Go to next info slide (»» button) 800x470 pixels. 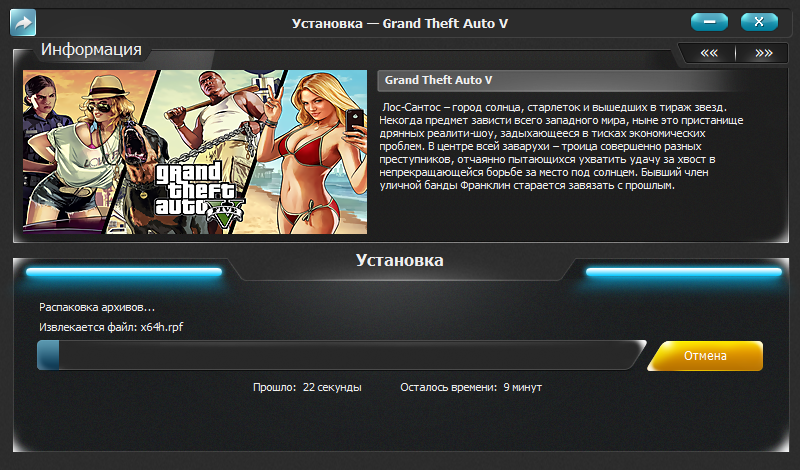coord(763,53)
